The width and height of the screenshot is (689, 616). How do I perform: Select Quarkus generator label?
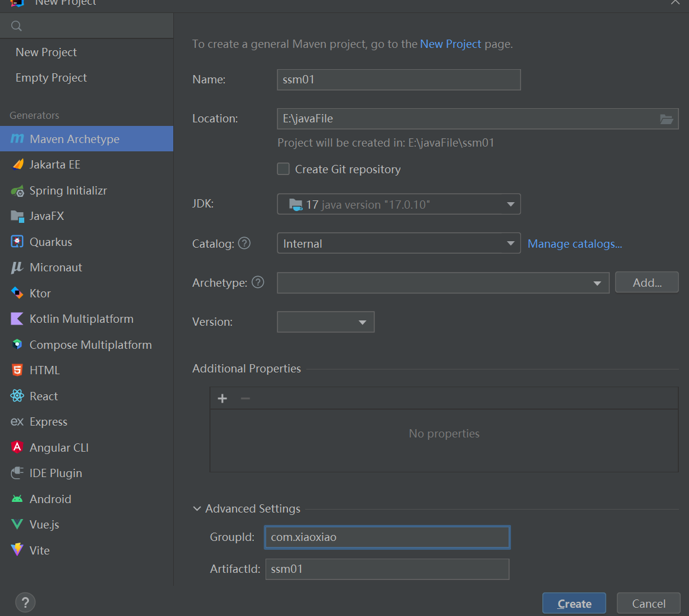(51, 242)
